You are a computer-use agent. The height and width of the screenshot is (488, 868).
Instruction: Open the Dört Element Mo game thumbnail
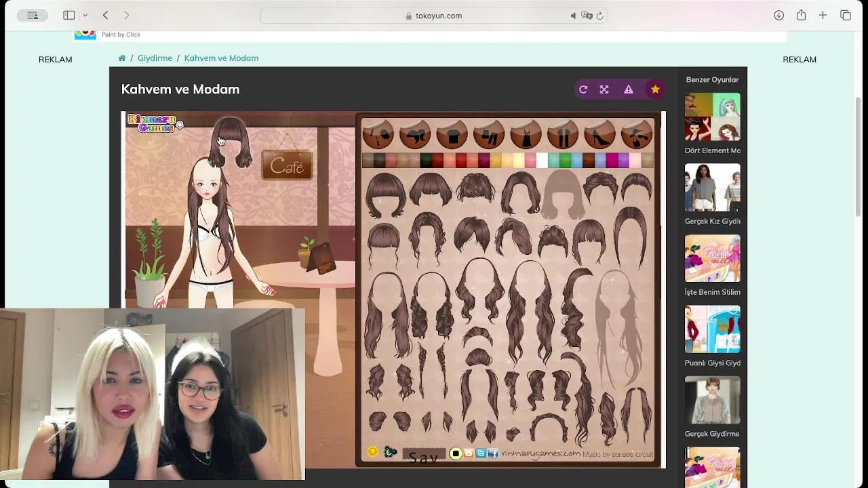tap(712, 117)
